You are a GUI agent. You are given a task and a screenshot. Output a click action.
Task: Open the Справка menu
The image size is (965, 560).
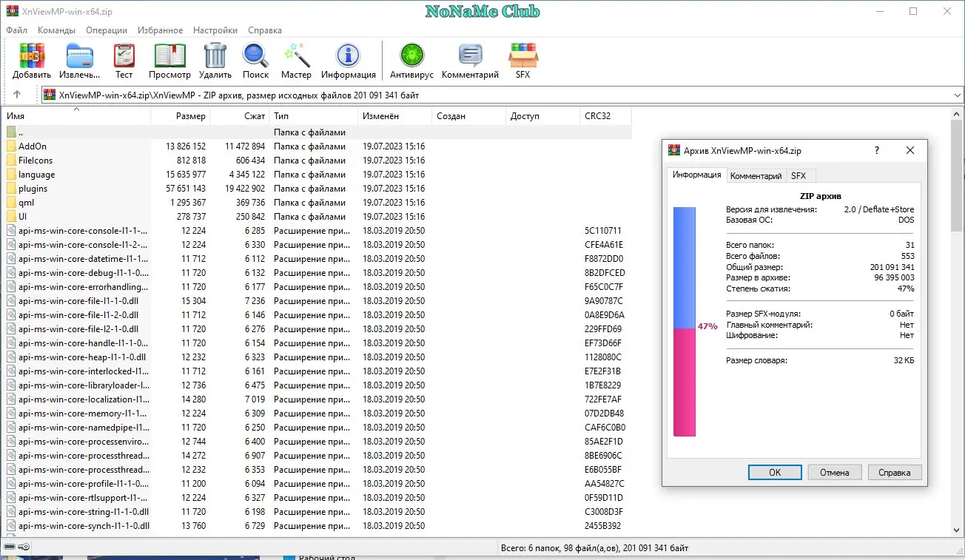point(265,30)
